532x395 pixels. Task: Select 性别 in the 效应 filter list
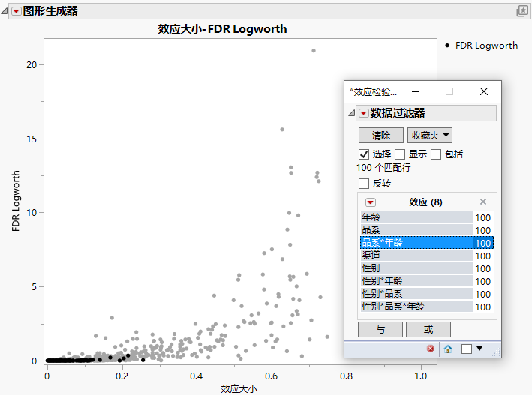[426, 268]
